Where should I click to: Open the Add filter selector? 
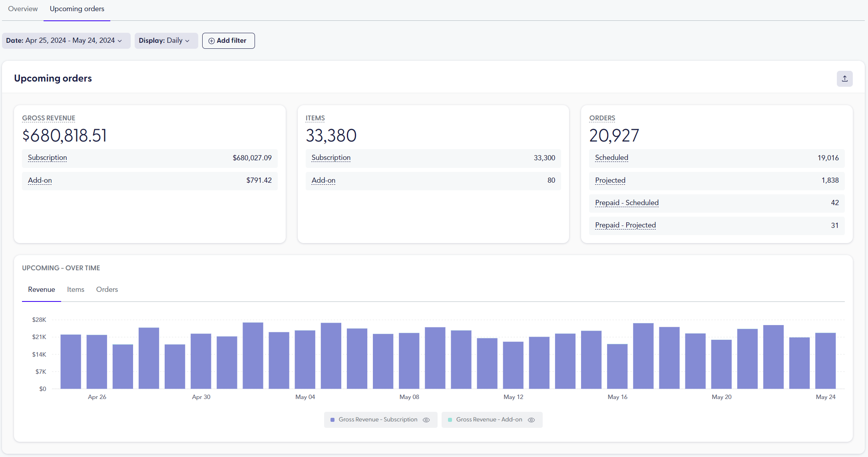[x=228, y=40]
